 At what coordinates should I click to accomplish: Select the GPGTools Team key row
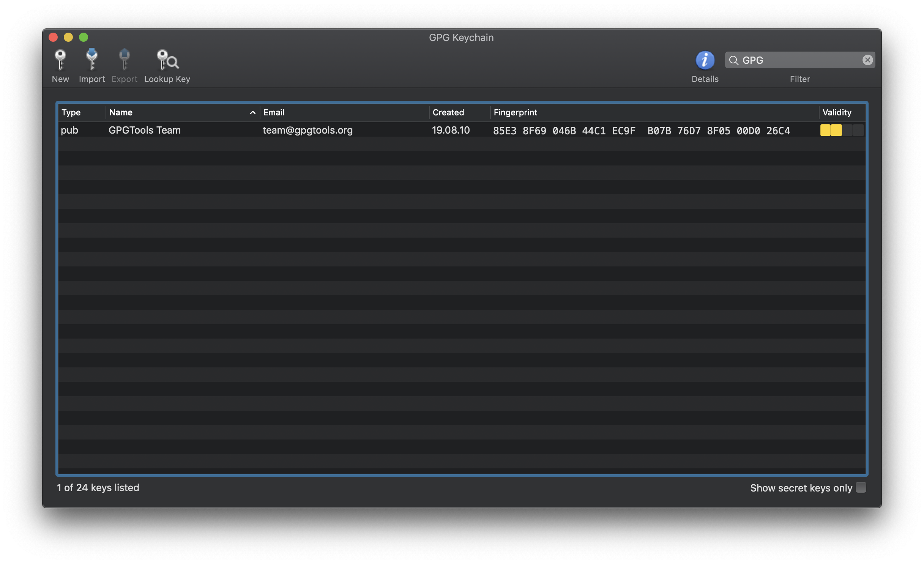point(144,130)
